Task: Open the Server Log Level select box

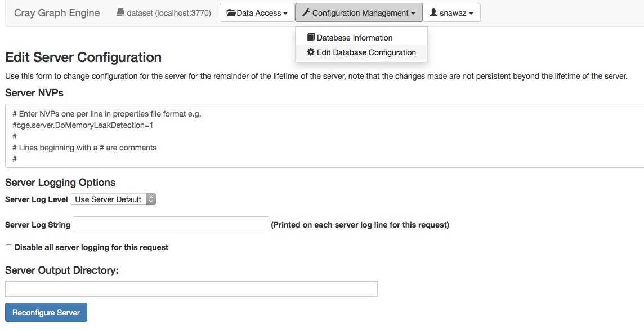Action: tap(113, 199)
